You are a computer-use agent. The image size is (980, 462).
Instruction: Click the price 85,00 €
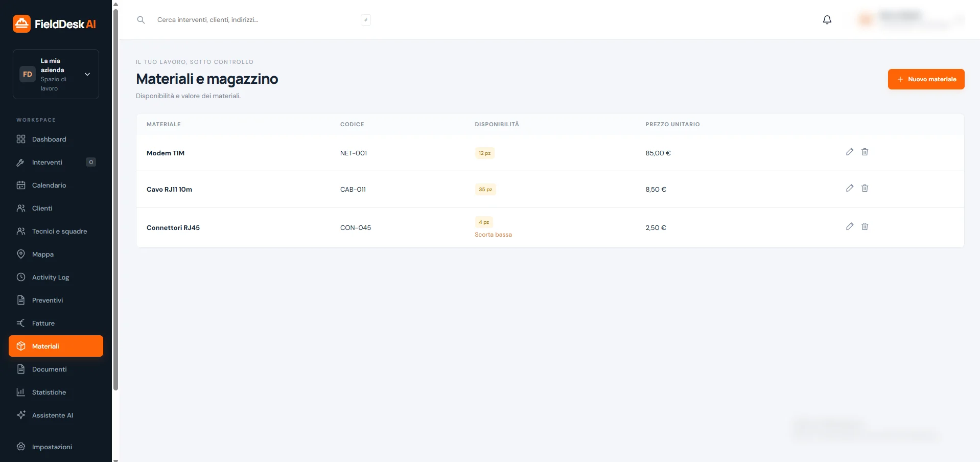pos(658,153)
